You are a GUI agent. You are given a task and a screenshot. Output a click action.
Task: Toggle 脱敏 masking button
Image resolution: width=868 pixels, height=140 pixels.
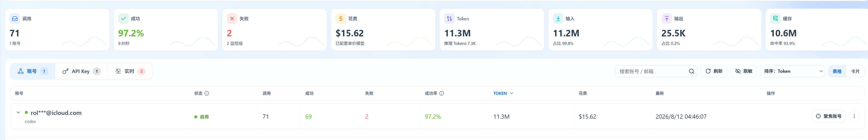[x=744, y=71]
